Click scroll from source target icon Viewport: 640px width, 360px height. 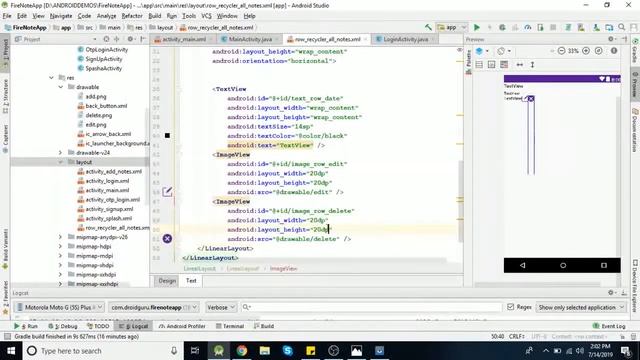106,39
